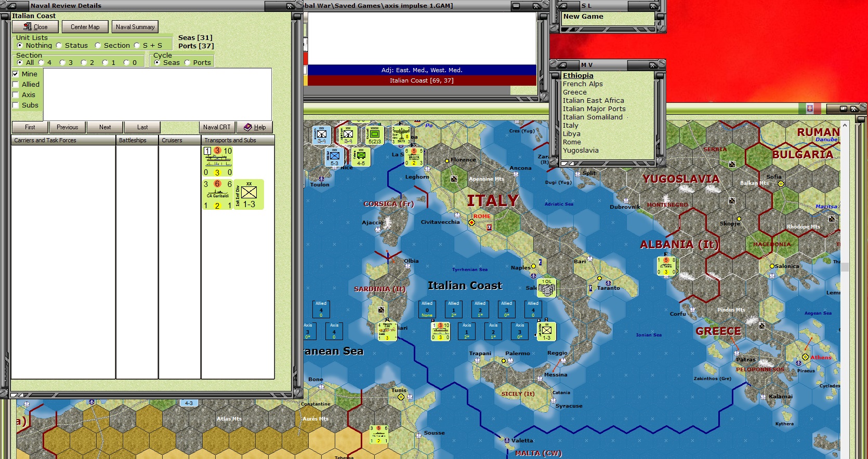
Task: Click the Transports and Subs column header
Action: coord(238,140)
